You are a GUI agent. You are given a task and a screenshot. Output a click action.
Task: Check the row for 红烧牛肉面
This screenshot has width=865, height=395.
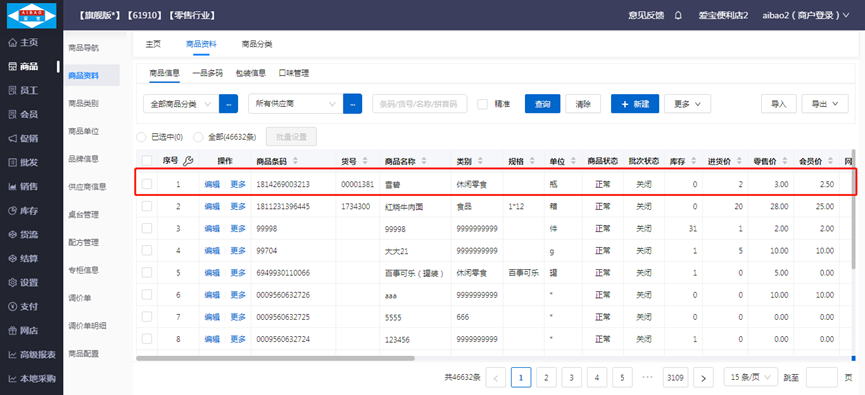point(147,206)
